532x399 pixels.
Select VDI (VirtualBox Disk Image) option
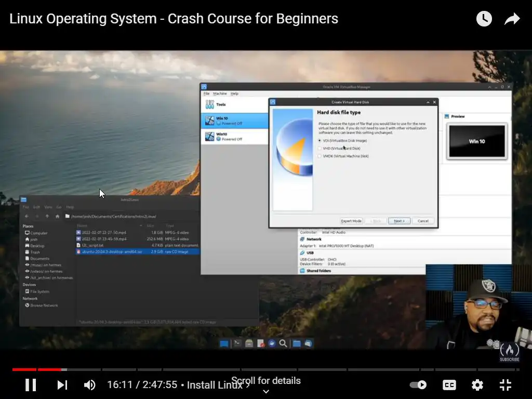343,140
